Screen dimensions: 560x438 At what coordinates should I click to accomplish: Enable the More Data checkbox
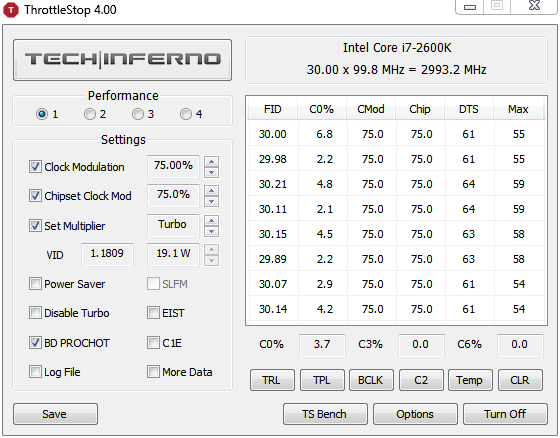click(x=153, y=372)
